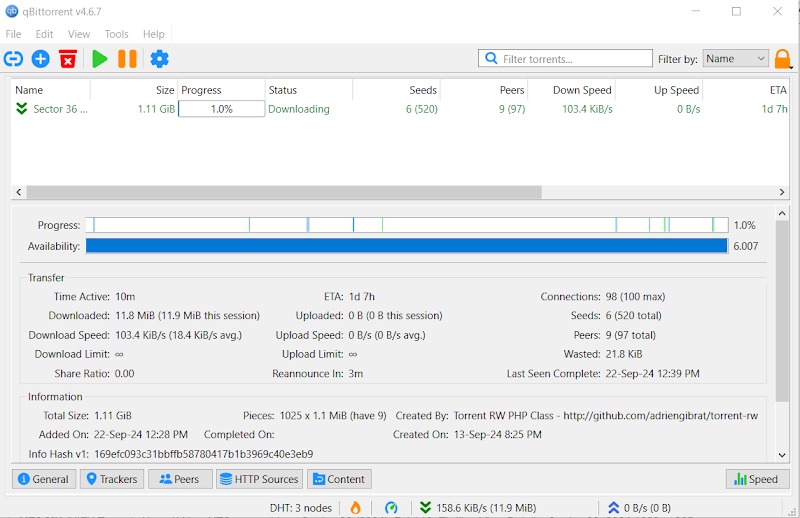The image size is (800, 518).
Task: Open the Help menu
Action: 154,34
